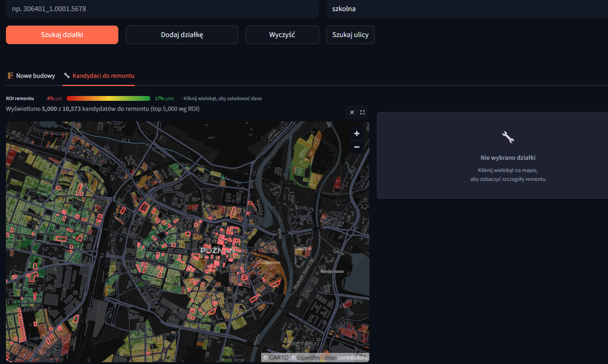Click the ROI remontu legend label
This screenshot has height=364, width=608.
20,99
